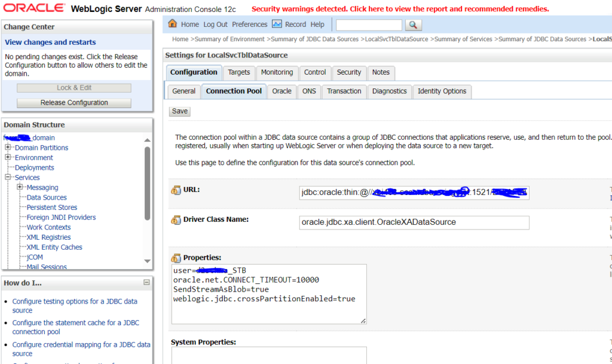612x364 pixels.
Task: Click the System Properties text area
Action: 269,356
